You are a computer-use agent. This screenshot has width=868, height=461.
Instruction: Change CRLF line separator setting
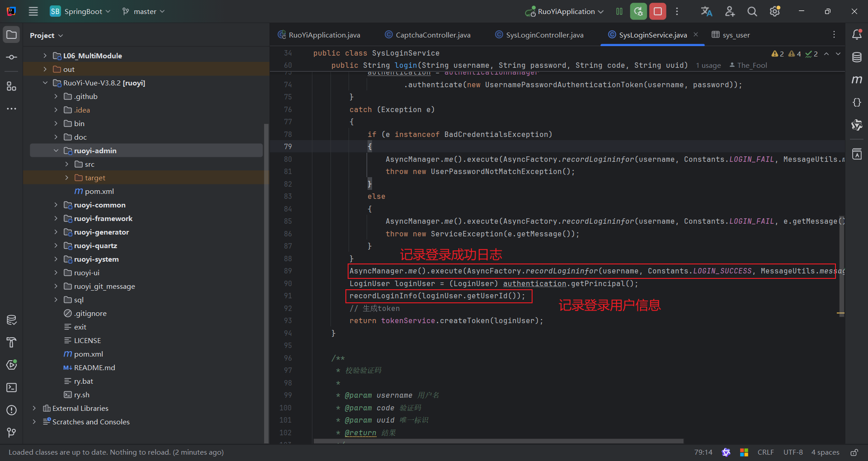765,452
